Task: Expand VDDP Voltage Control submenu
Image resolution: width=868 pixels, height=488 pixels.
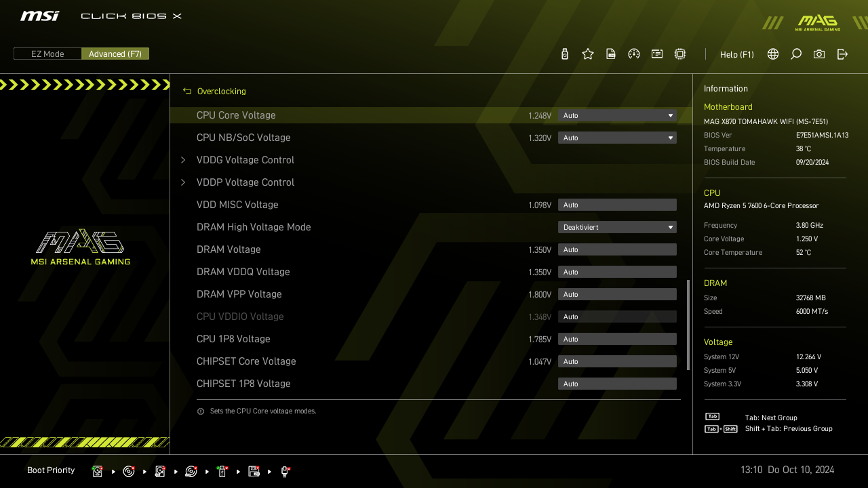Action: [x=245, y=182]
